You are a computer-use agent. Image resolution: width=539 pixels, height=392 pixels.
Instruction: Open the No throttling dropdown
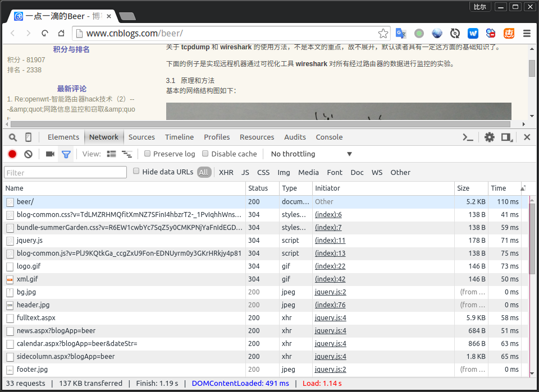(x=311, y=154)
